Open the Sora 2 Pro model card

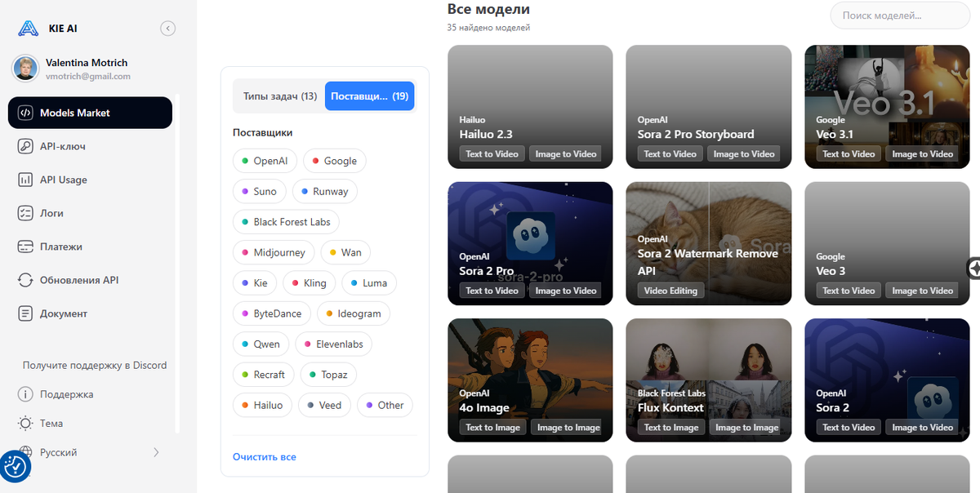click(x=531, y=243)
